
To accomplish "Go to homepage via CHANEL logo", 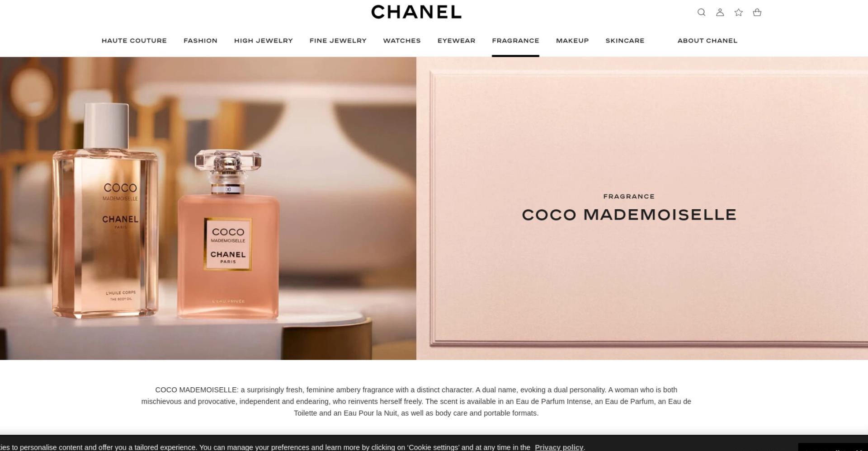I will pos(416,12).
